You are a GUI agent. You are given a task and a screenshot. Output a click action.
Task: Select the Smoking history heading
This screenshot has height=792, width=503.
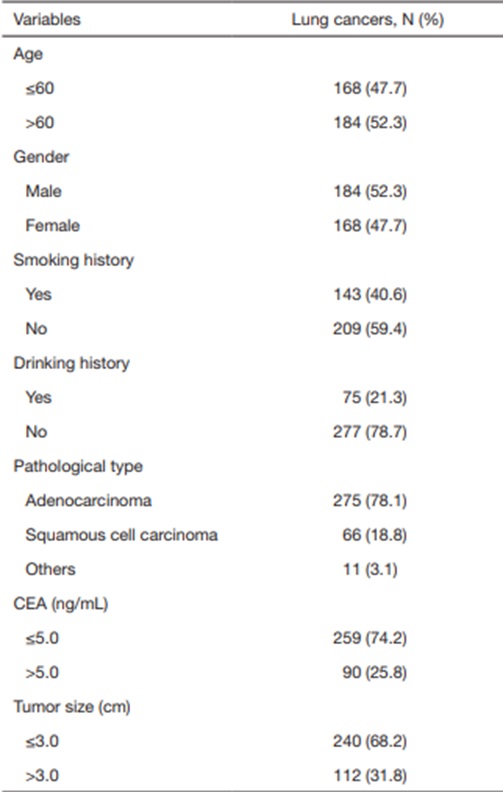pos(74,260)
